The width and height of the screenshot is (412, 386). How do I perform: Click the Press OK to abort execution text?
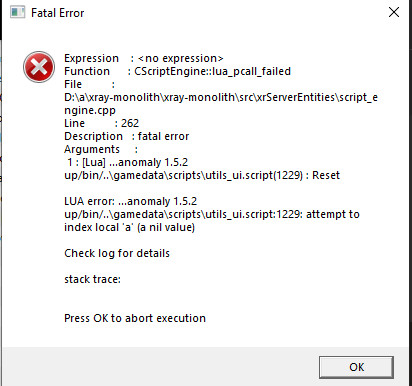pyautogui.click(x=135, y=318)
